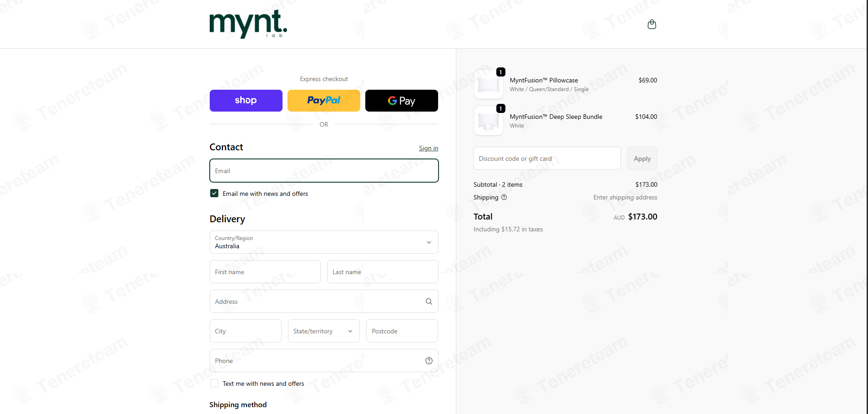
Task: Open the shipping info help icon
Action: point(504,197)
